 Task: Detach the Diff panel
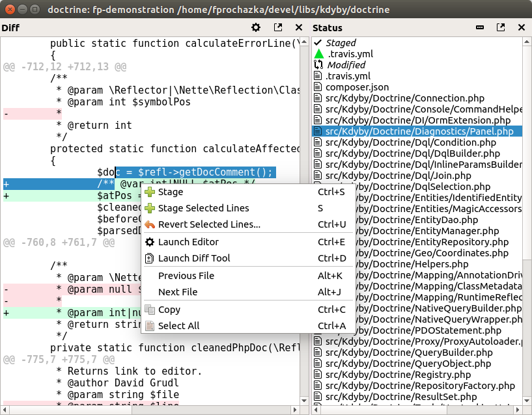(278, 27)
